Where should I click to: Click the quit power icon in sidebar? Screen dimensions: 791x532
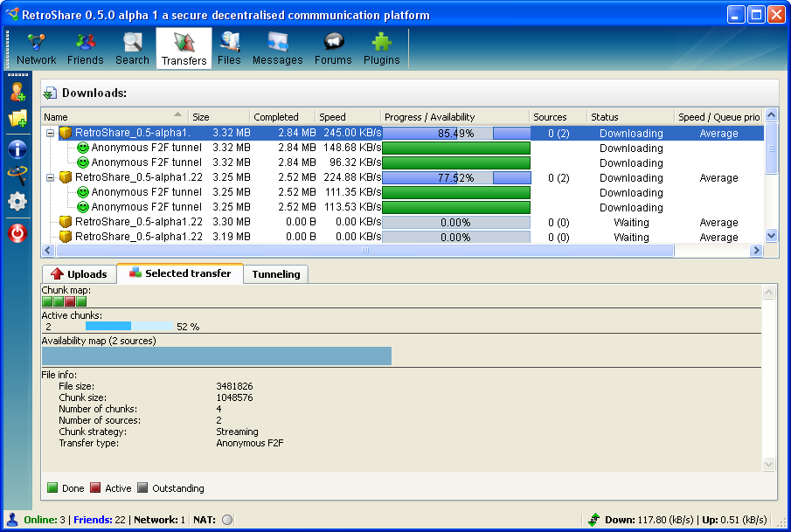(17, 232)
